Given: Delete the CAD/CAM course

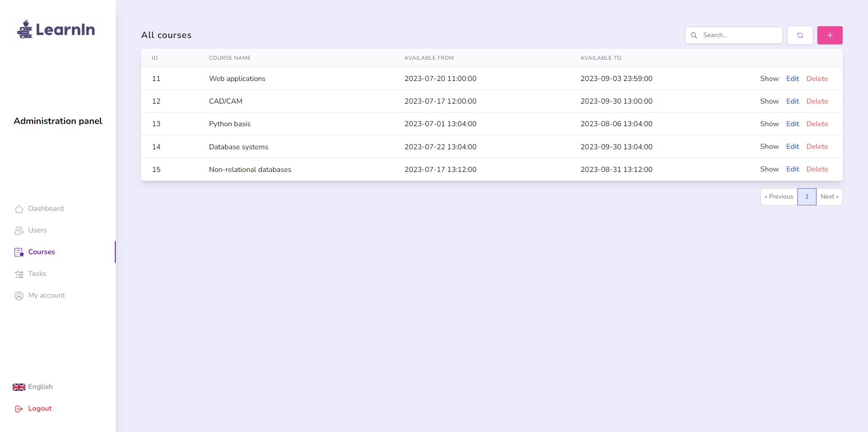Looking at the screenshot, I should pos(817,101).
